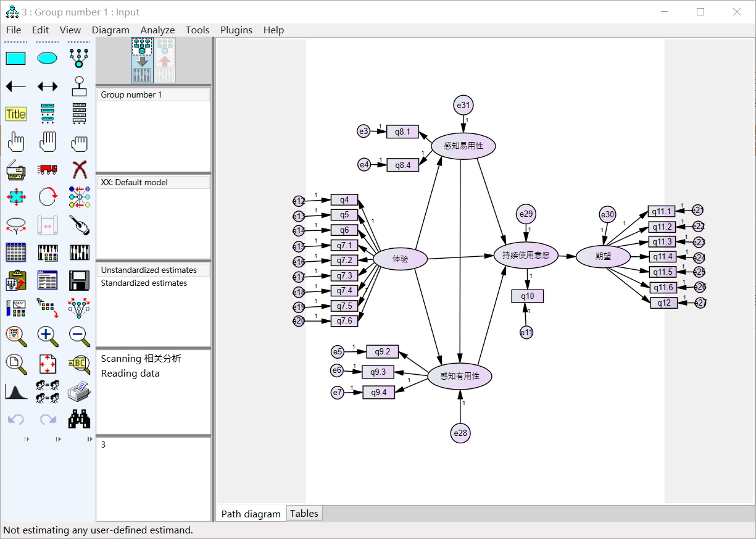Open the Edit menu
This screenshot has height=539, width=756.
(x=40, y=30)
